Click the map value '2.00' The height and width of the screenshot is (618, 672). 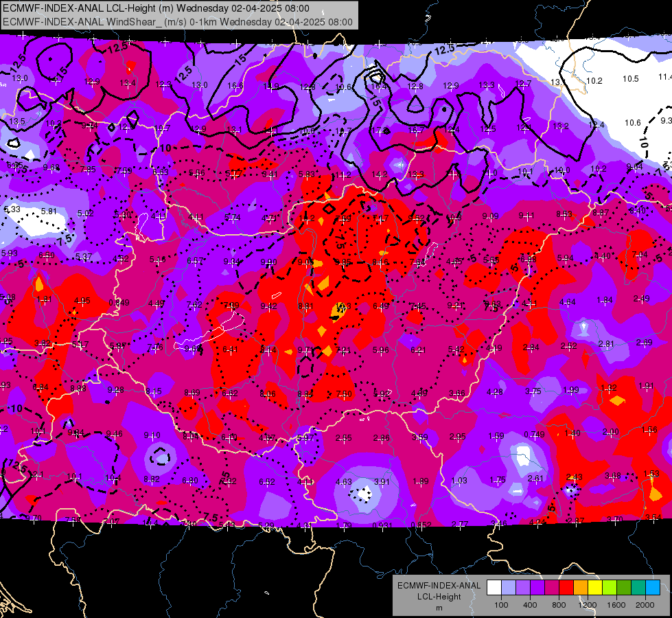point(611,432)
